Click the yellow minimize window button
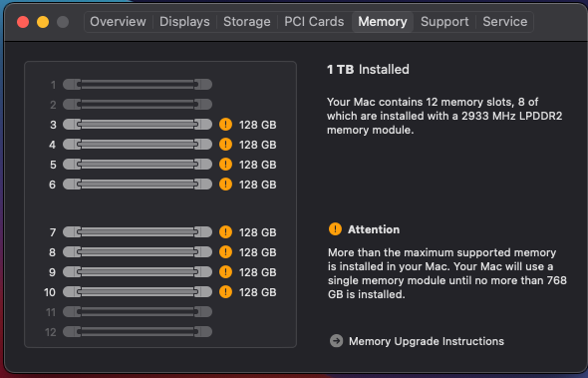Screen dimensions: 588x378 tap(43, 22)
